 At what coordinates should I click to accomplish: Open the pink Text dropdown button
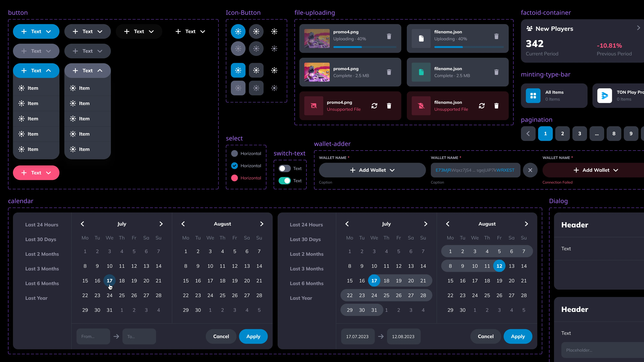tap(36, 173)
